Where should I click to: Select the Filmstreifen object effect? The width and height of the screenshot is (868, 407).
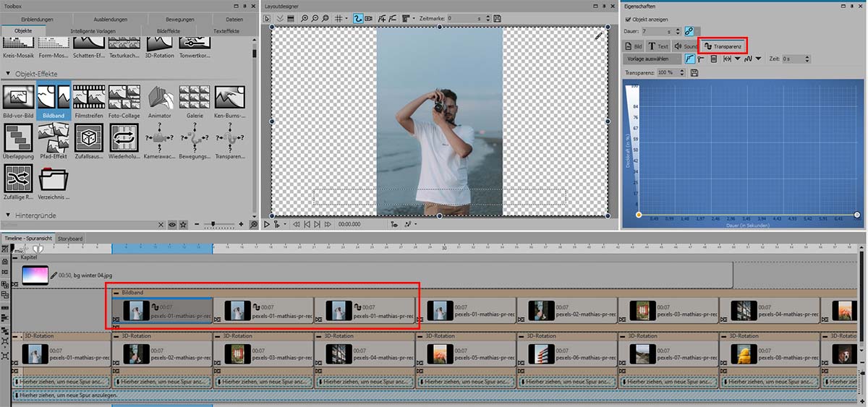[88, 98]
